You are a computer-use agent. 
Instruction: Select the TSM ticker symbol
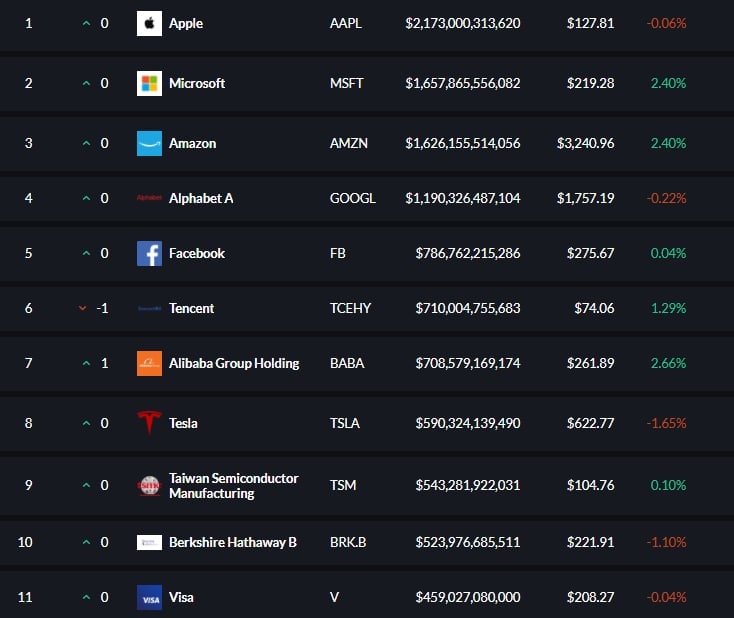coord(343,485)
